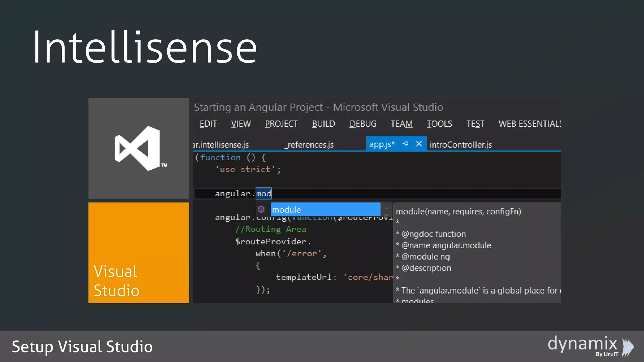Click the module(name, requires, configFn) signature

tap(458, 211)
